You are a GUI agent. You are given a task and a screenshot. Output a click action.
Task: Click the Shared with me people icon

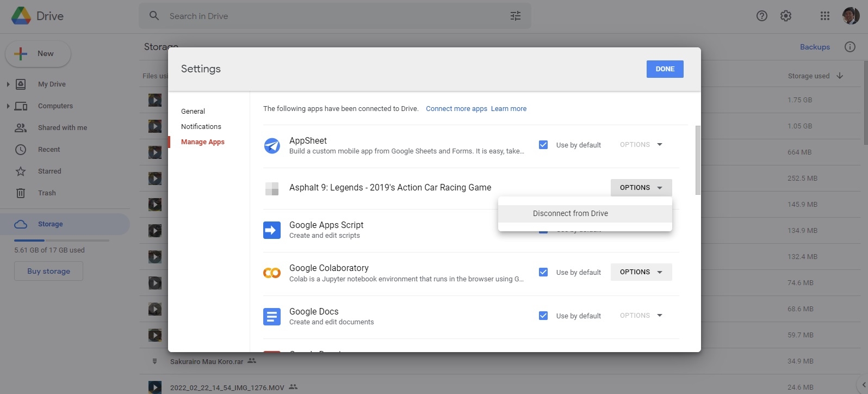click(21, 128)
